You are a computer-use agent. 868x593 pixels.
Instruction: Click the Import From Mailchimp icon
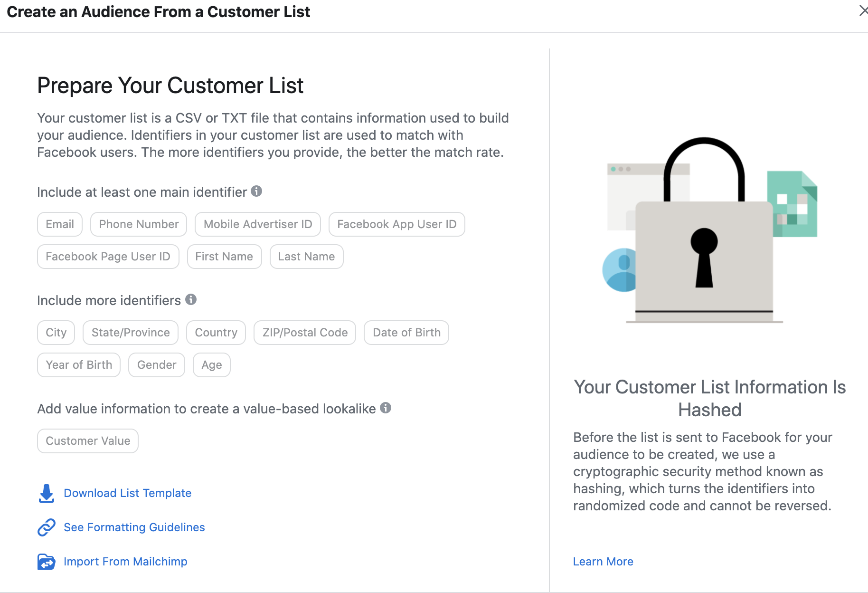[46, 562]
